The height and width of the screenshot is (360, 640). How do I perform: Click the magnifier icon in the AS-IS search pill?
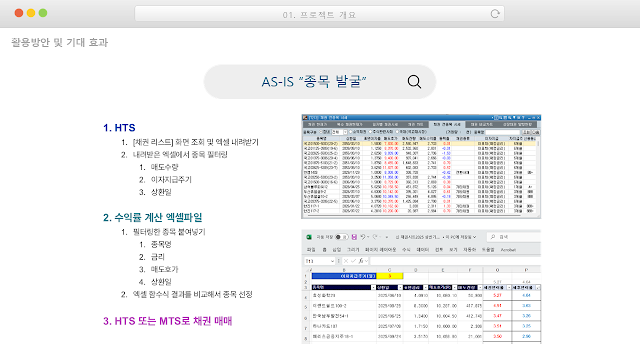point(414,82)
